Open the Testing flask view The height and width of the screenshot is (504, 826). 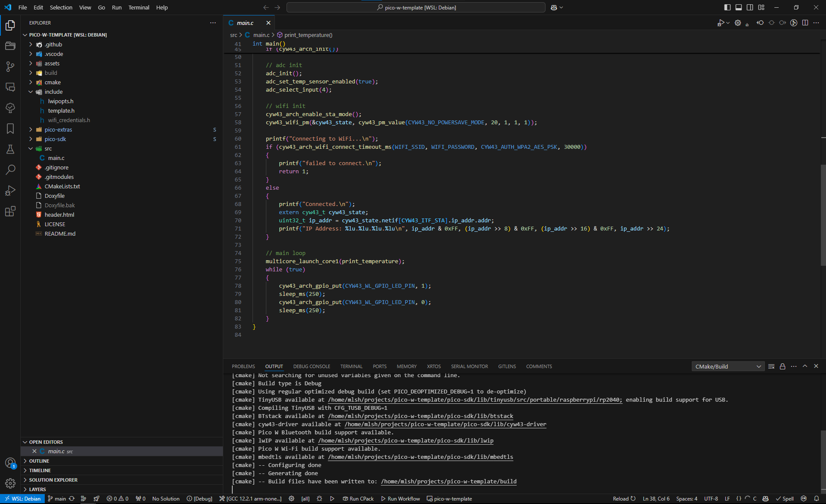[x=10, y=149]
